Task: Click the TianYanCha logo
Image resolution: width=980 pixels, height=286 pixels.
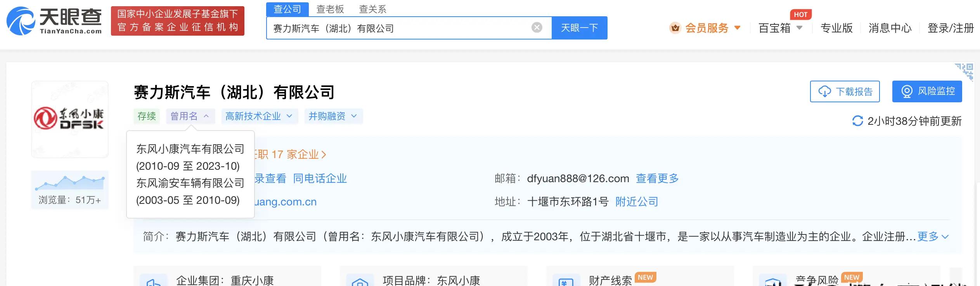Action: coord(54,21)
